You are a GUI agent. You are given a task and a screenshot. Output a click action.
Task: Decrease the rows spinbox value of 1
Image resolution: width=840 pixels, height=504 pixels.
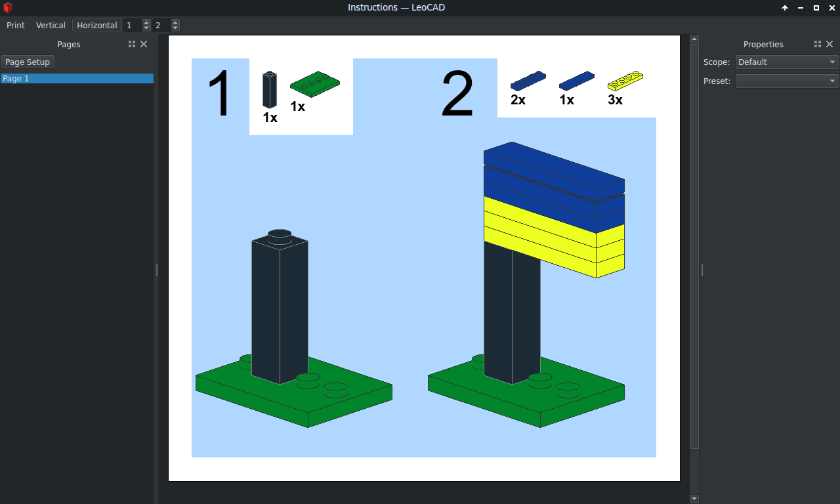(x=146, y=28)
